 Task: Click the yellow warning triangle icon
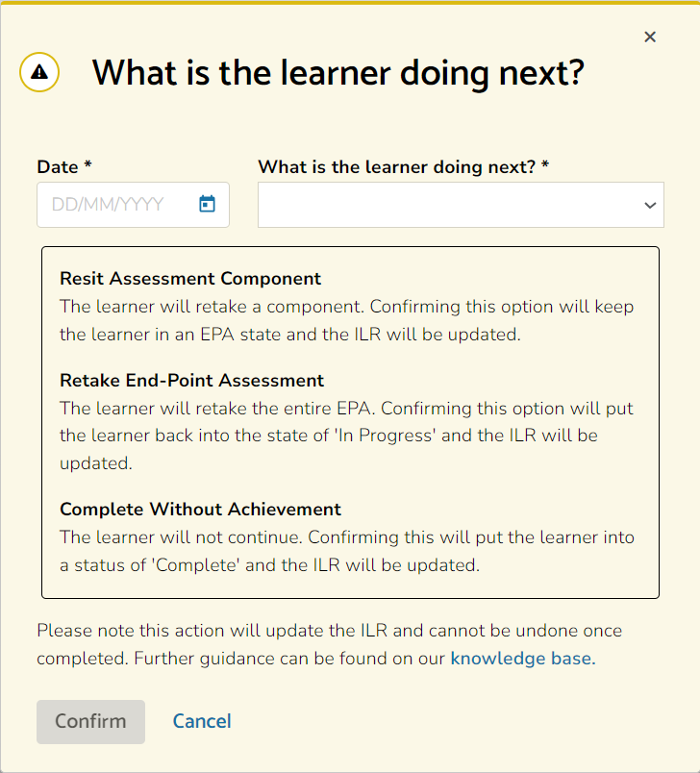(x=39, y=72)
